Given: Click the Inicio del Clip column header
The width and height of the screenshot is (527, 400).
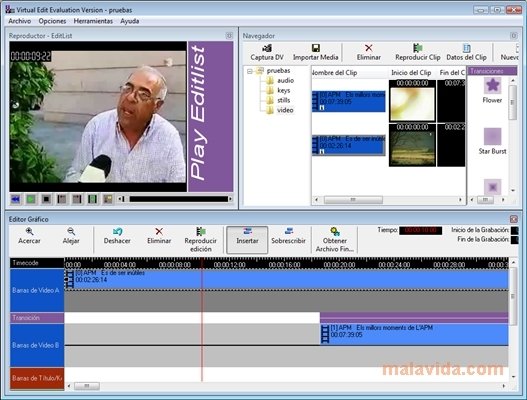Looking at the screenshot, I should [411, 73].
